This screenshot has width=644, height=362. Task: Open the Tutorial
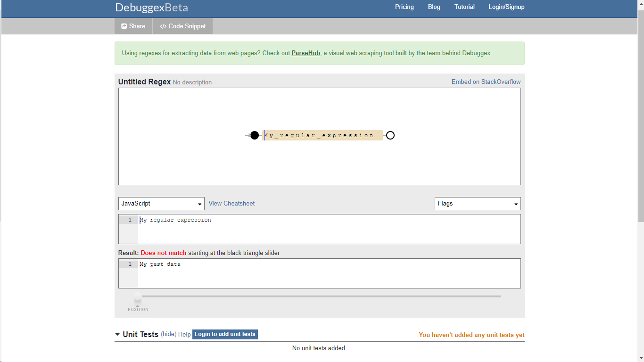(x=464, y=7)
